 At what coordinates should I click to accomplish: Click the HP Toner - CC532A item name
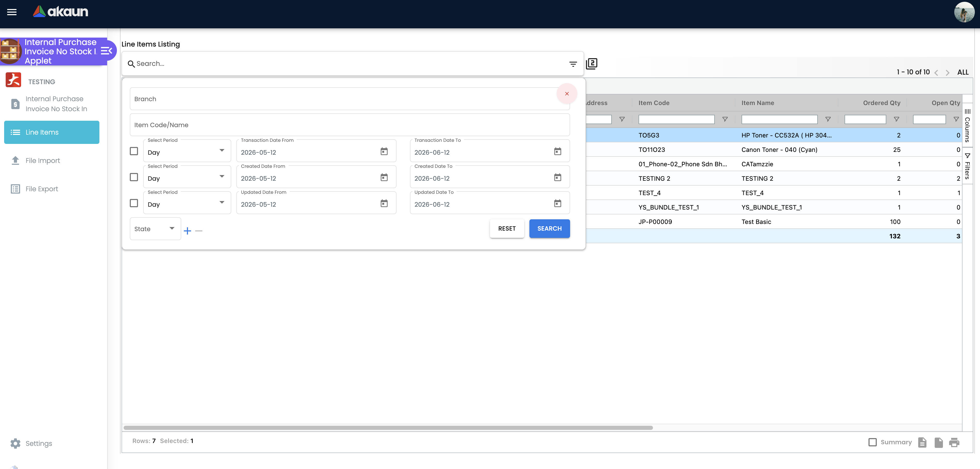tap(786, 135)
